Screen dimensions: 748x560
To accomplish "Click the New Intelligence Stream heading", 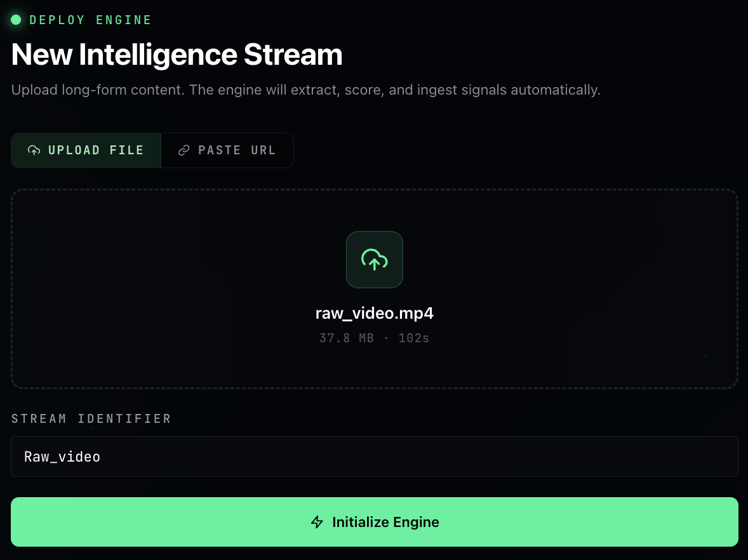I will tap(177, 55).
